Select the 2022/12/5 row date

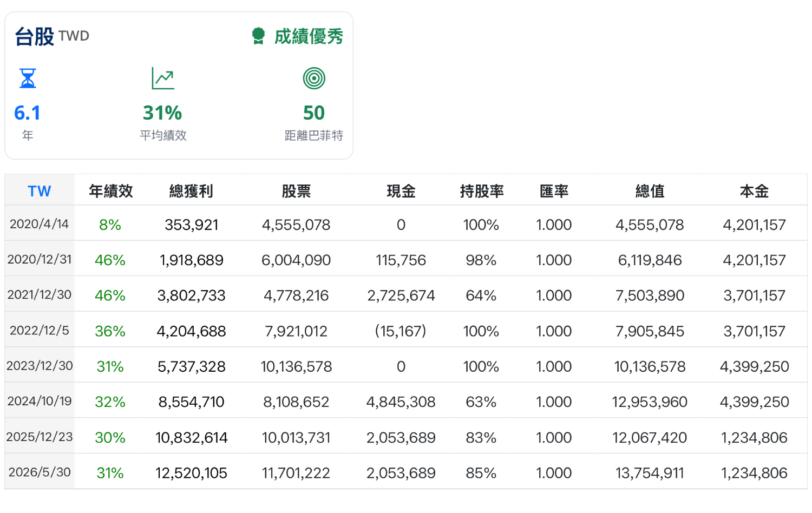[x=40, y=330]
